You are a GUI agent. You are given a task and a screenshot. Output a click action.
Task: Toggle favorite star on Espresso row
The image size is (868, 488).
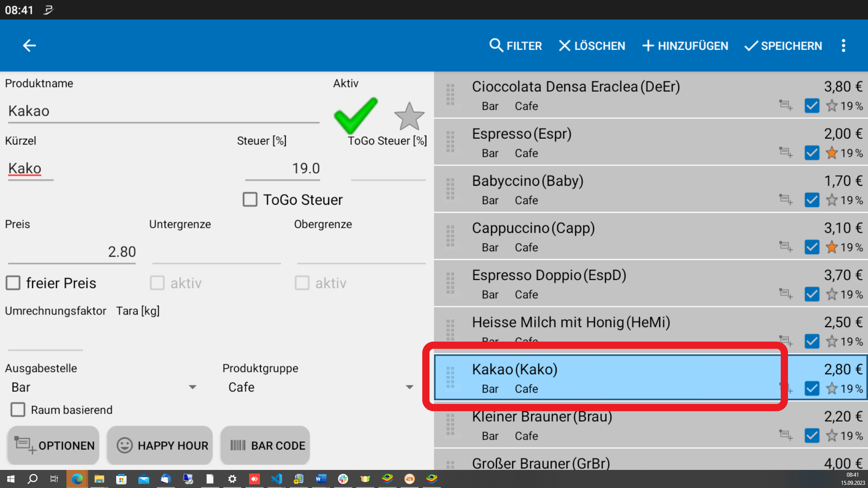[x=831, y=153]
